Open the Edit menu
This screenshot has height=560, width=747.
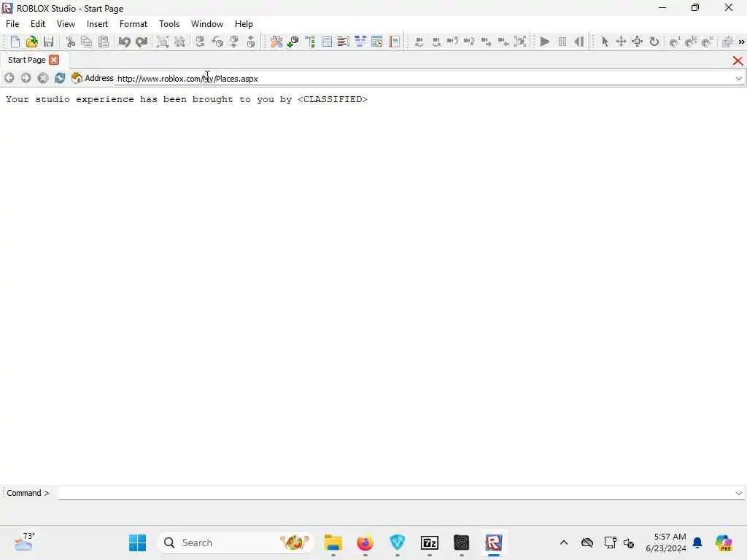pyautogui.click(x=38, y=24)
